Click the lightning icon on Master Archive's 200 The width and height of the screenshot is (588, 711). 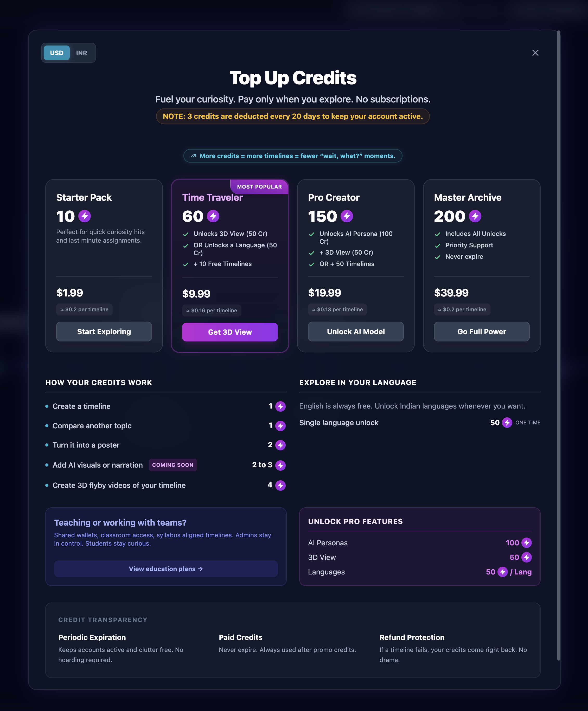[x=475, y=216]
